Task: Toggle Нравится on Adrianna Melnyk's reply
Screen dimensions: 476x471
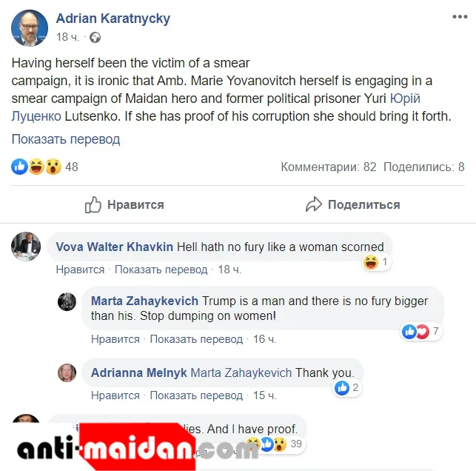Action: (115, 395)
